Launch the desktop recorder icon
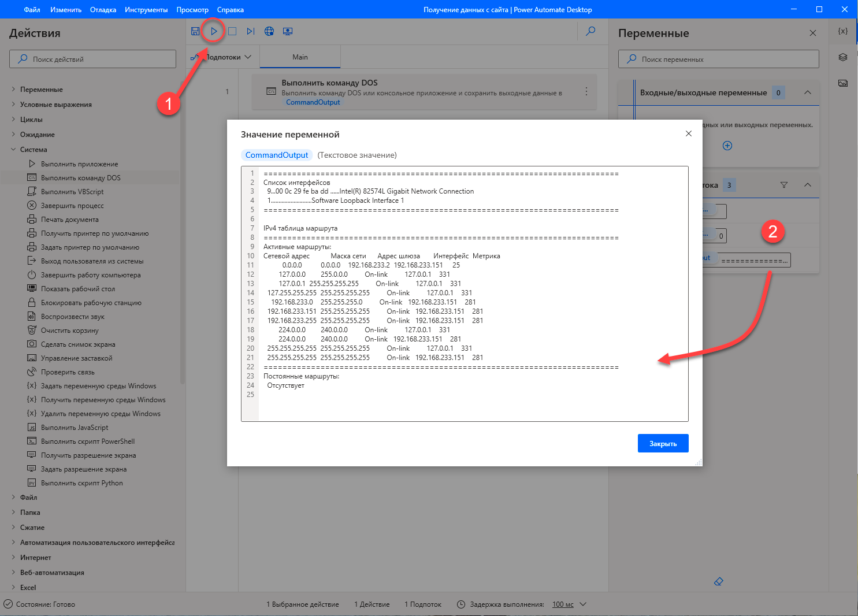The image size is (858, 616). [288, 31]
